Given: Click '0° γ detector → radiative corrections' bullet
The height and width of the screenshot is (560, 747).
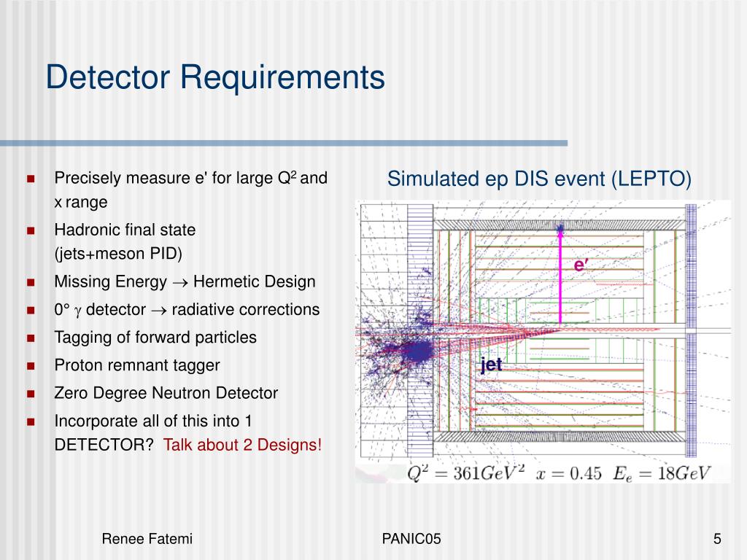Looking at the screenshot, I should (x=187, y=309).
